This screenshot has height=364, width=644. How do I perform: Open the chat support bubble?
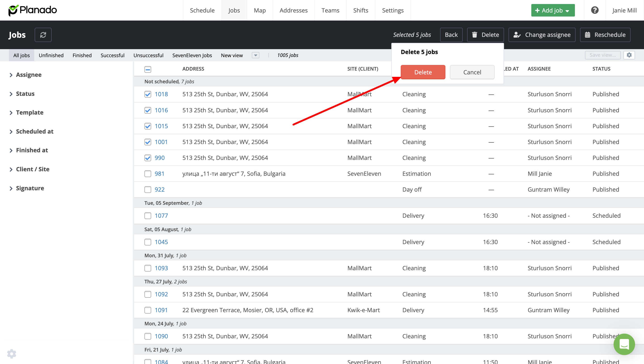[624, 344]
